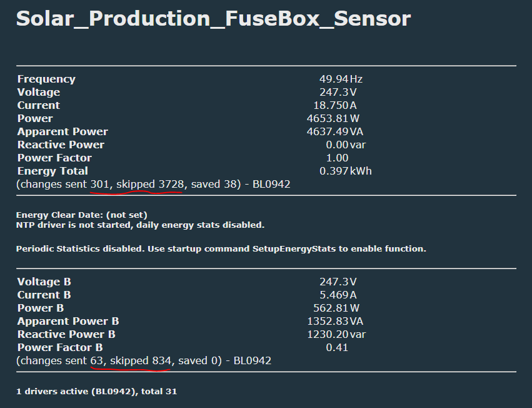532x408 pixels.
Task: Click the 1 drivers active status line
Action: [x=97, y=391]
